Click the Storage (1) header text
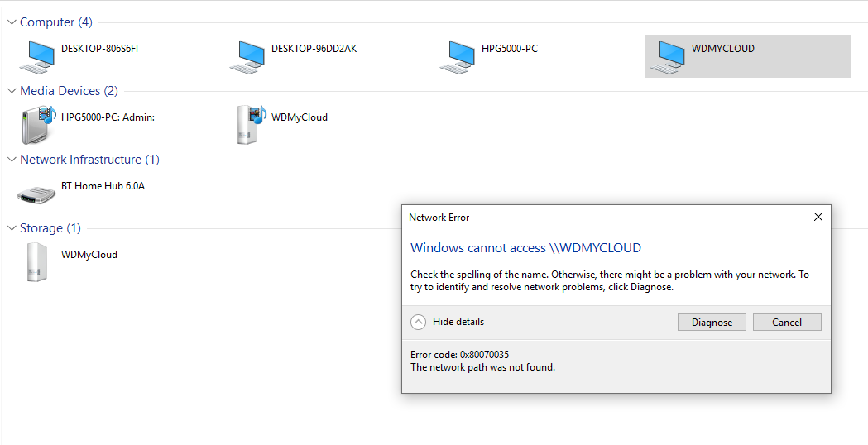 pos(50,228)
